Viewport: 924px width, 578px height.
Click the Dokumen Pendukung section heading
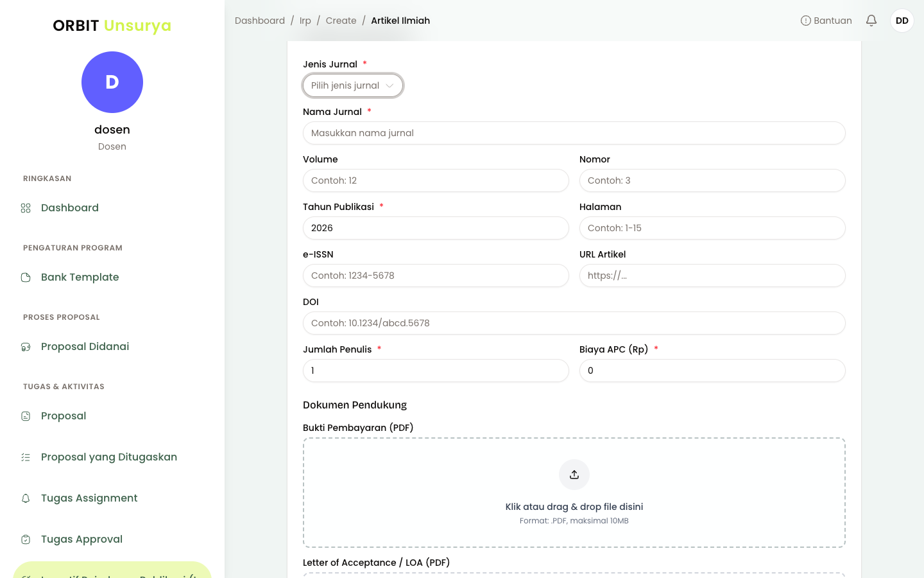[355, 405]
